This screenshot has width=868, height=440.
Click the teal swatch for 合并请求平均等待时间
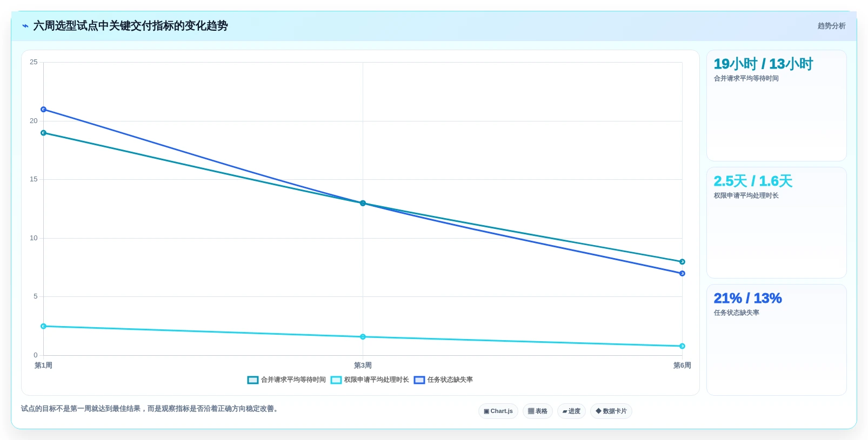tap(253, 380)
